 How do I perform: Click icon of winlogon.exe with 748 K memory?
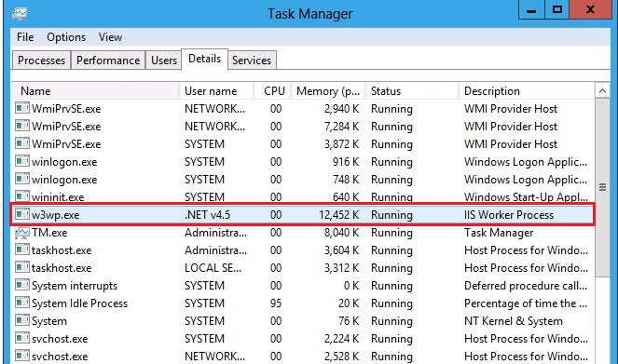22,179
